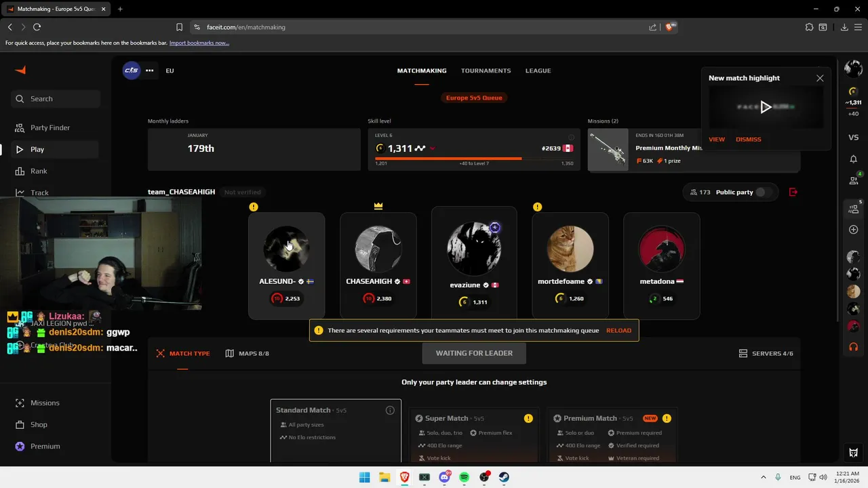Open the Europe 5v5 Queue selector

[x=474, y=98]
